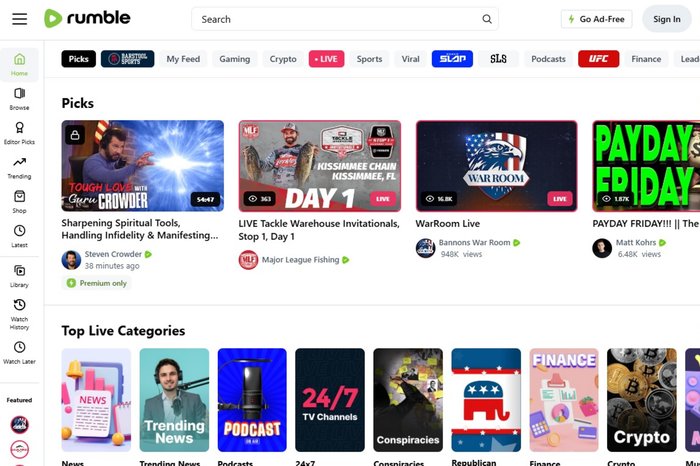This screenshot has height=466, width=700.
Task: Open the Steven Crowder channel link
Action: pos(113,254)
